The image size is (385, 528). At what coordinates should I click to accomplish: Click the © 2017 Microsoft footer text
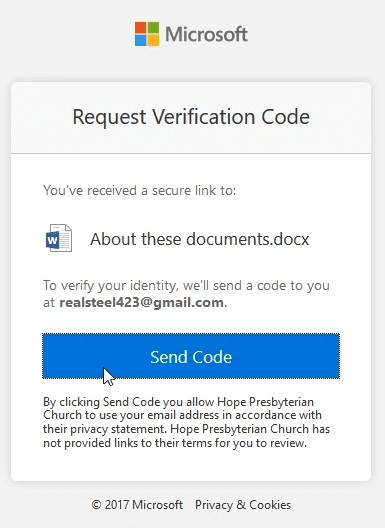click(x=137, y=505)
